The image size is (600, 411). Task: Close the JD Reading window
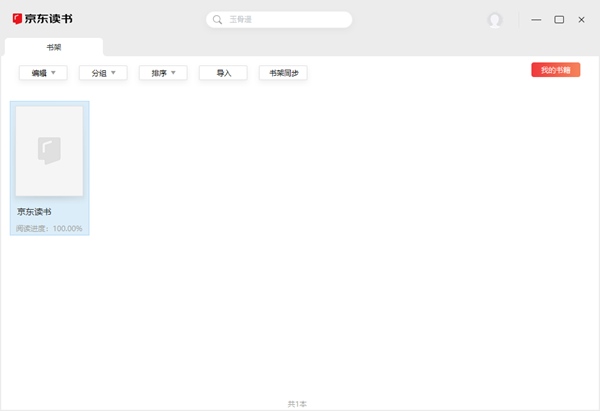click(581, 19)
